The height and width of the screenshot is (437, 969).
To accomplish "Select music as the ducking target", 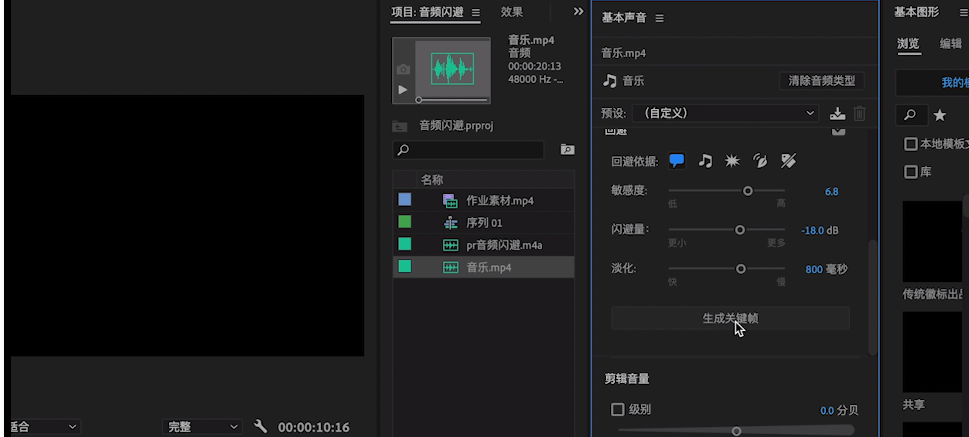I will (705, 161).
